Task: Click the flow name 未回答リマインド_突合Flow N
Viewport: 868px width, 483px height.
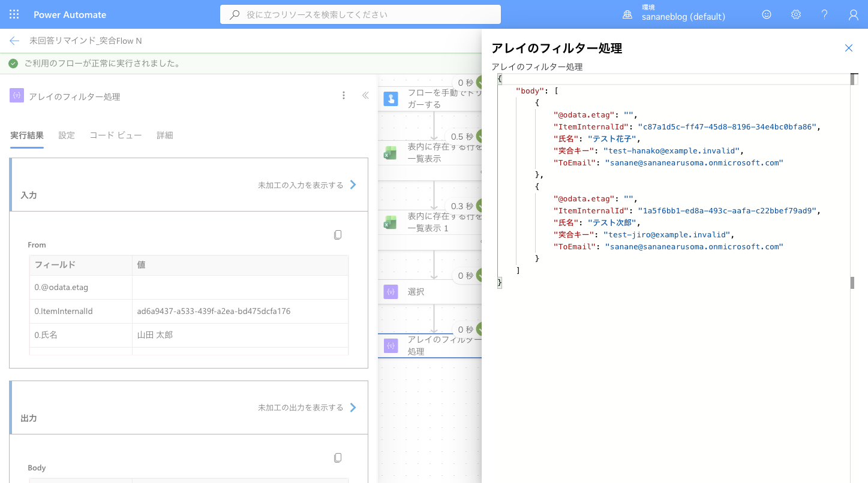Action: [86, 41]
